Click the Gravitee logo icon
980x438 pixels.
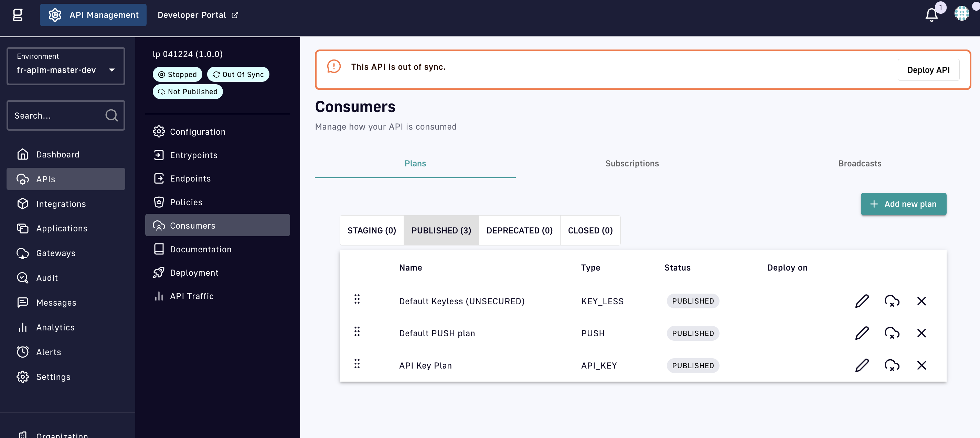(18, 15)
